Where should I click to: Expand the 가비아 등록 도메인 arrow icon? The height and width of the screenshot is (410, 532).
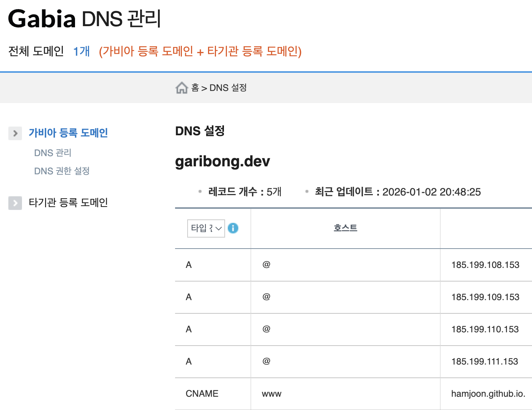click(15, 133)
